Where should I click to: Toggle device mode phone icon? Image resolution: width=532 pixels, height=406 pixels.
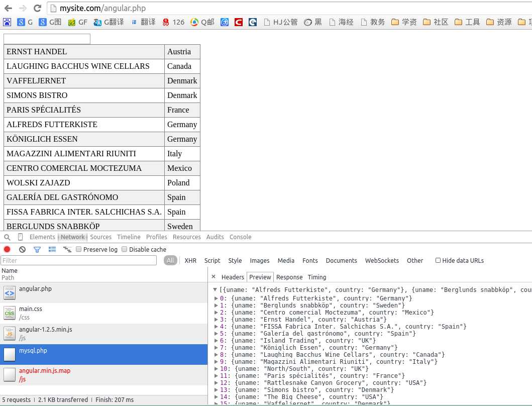coord(20,237)
